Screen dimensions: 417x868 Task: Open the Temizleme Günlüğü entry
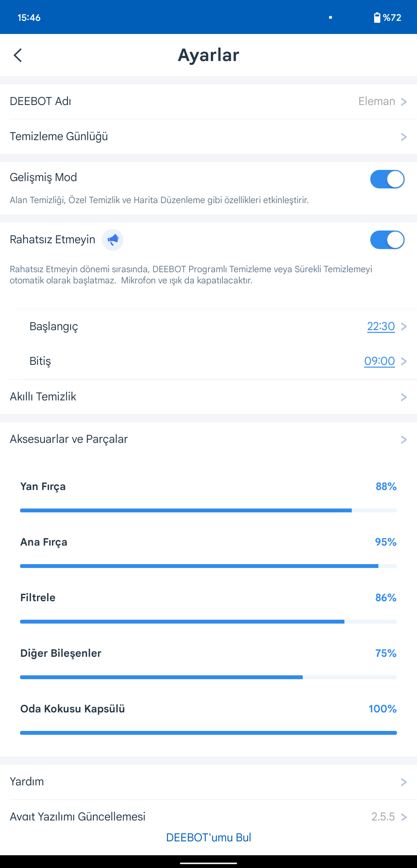pyautogui.click(x=208, y=137)
